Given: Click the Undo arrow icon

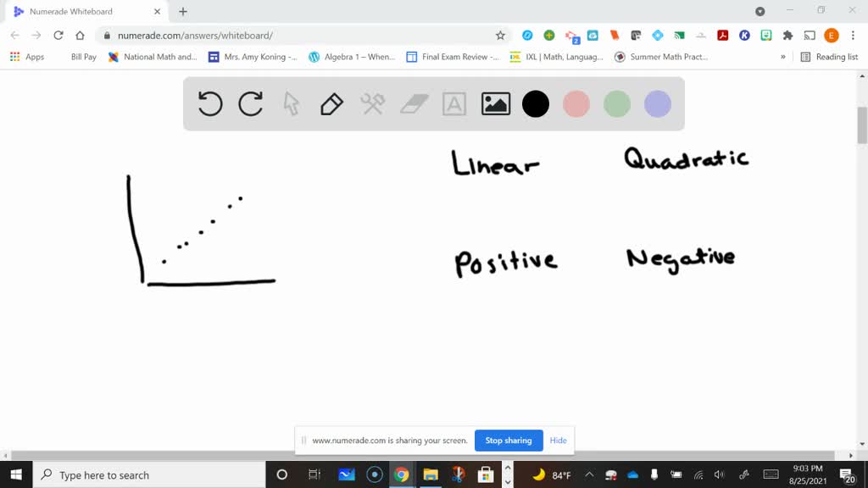Looking at the screenshot, I should (209, 103).
